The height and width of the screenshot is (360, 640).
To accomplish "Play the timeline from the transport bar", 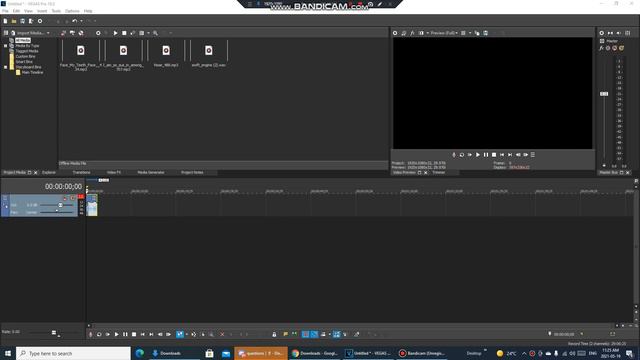I will point(116,334).
